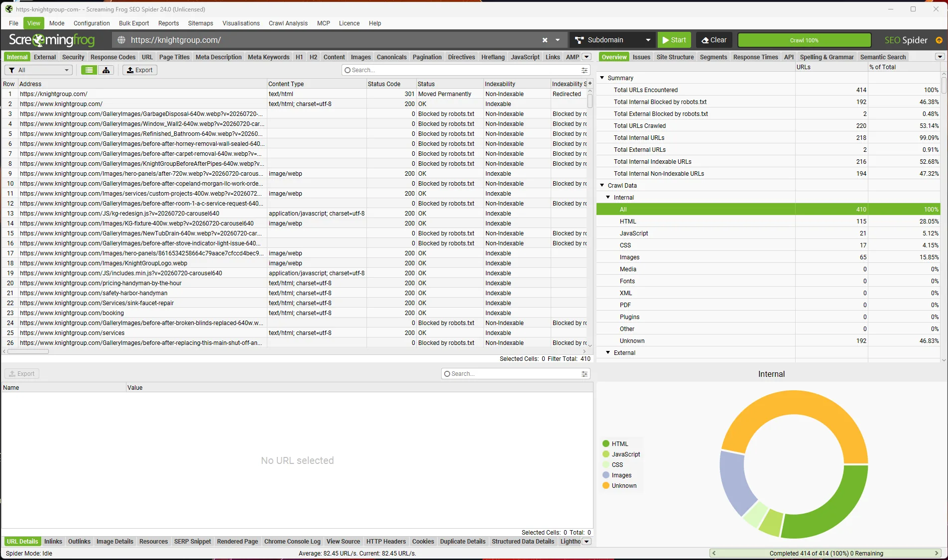The height and width of the screenshot is (560, 948).
Task: Select the Total Internal Indexable URLs row
Action: pyautogui.click(x=768, y=161)
